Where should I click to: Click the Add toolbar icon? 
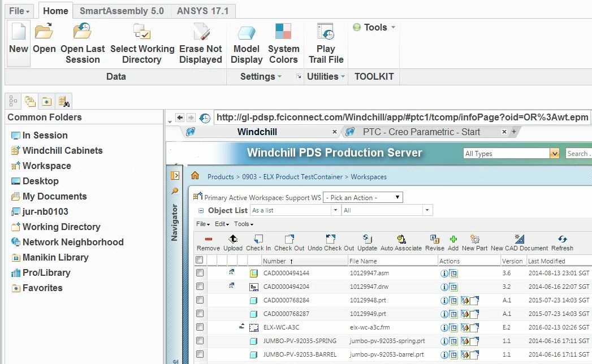[x=453, y=239]
